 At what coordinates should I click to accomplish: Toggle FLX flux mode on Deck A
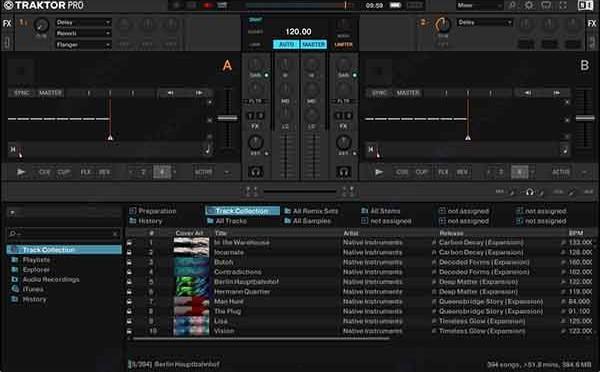pyautogui.click(x=86, y=172)
